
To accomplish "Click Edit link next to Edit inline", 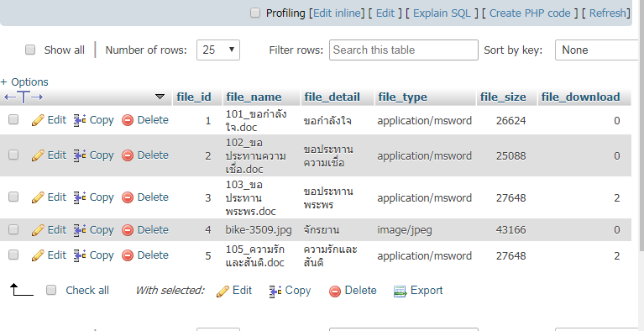I will coord(385,13).
